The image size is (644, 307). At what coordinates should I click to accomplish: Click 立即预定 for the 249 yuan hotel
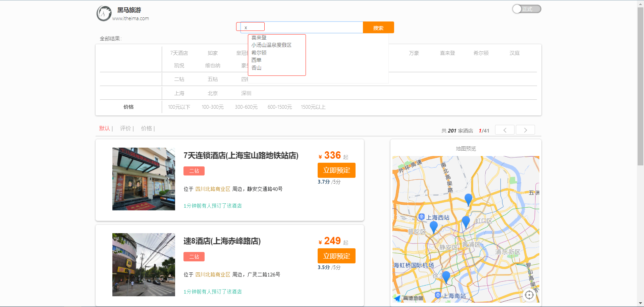(x=336, y=256)
